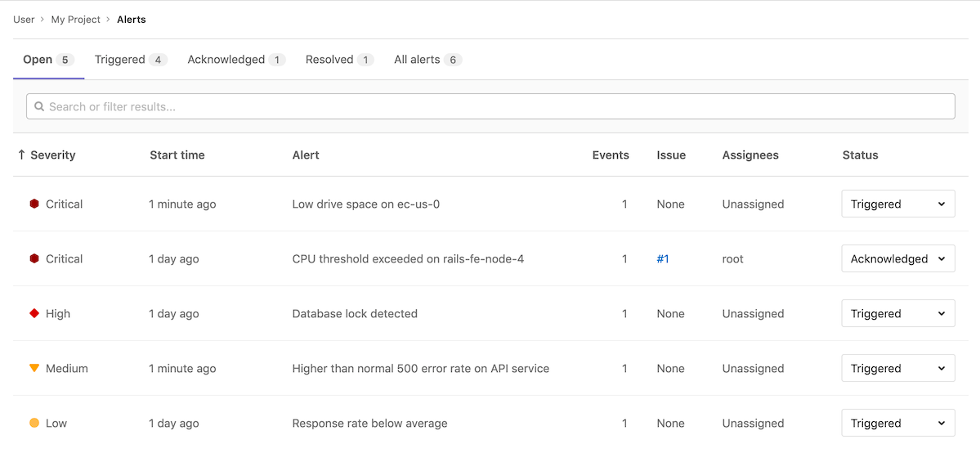The width and height of the screenshot is (980, 453).
Task: Click the High severity red diamond icon
Action: pyautogui.click(x=34, y=313)
